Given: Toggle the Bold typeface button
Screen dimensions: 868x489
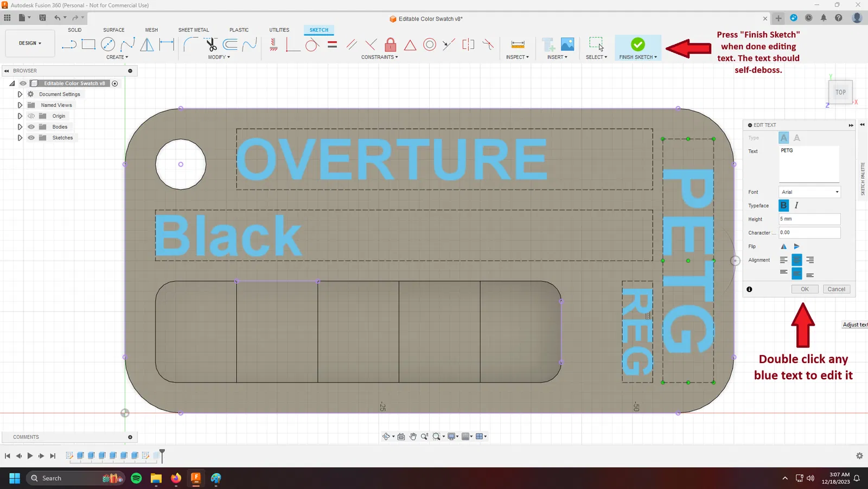Looking at the screenshot, I should pyautogui.click(x=783, y=205).
